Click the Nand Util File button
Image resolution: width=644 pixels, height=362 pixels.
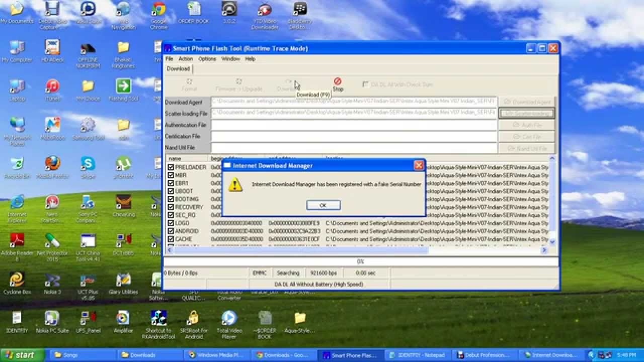(x=527, y=148)
